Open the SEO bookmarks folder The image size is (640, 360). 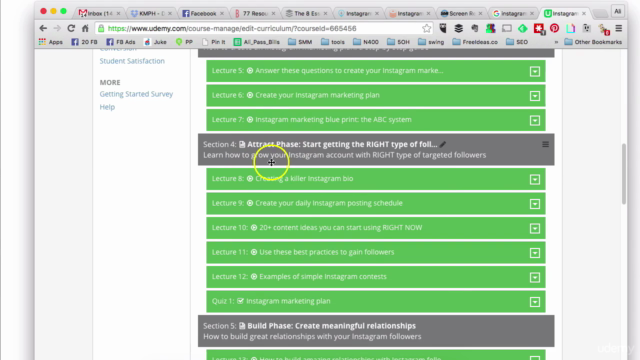[517, 42]
